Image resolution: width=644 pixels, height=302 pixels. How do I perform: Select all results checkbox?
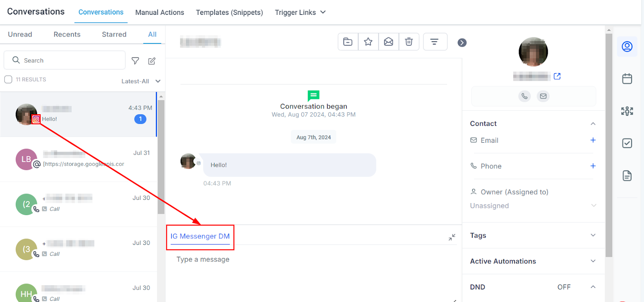8,79
